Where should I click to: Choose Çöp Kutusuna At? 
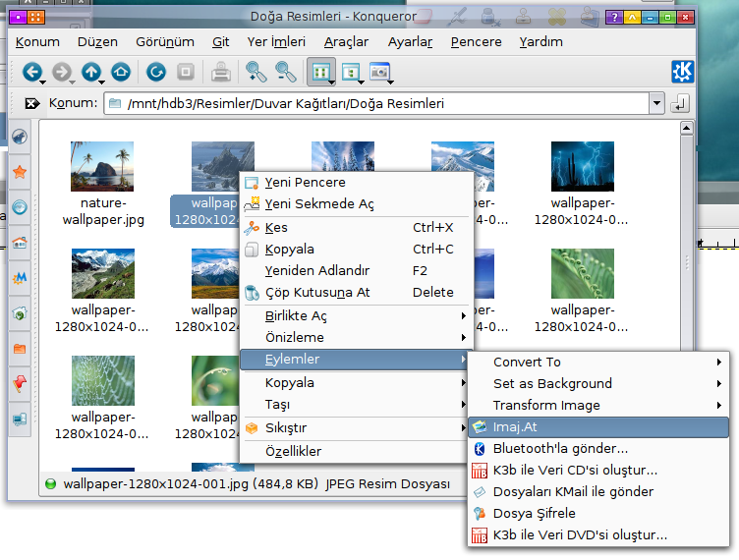pyautogui.click(x=356, y=293)
